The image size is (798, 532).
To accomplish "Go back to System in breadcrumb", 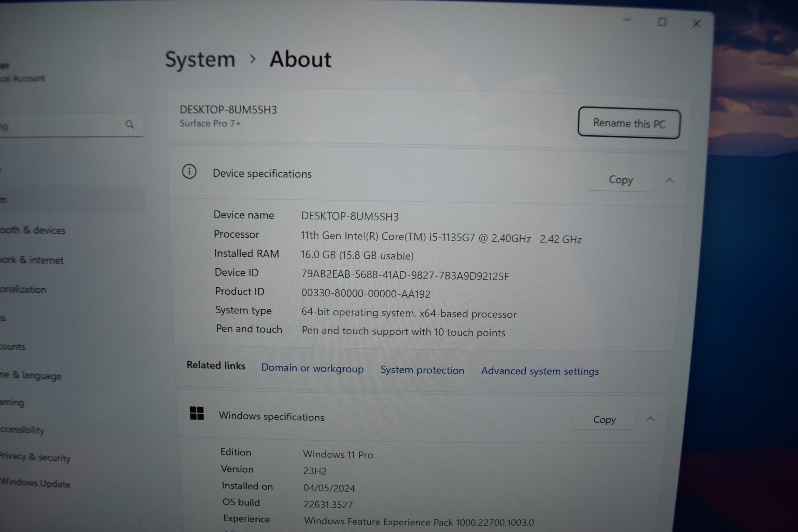I will click(x=200, y=60).
